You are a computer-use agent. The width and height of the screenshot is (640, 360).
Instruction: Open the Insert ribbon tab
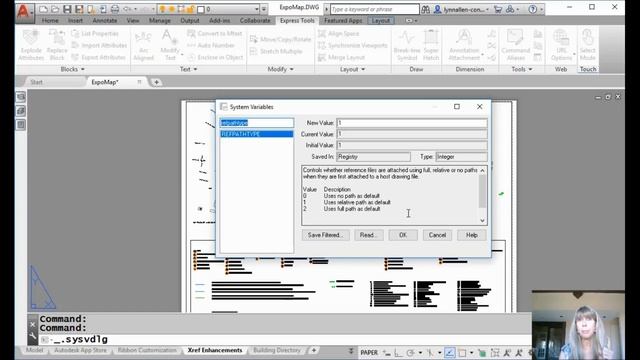coord(75,20)
